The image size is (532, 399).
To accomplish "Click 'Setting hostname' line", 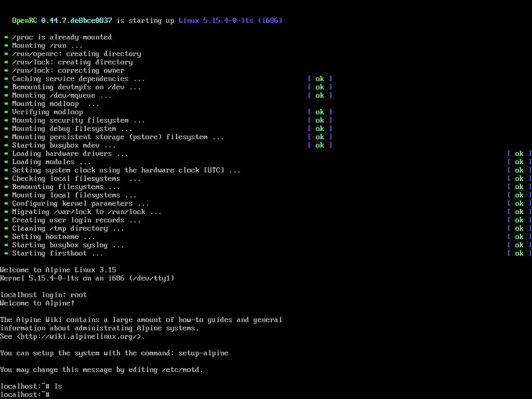I will click(54, 236).
